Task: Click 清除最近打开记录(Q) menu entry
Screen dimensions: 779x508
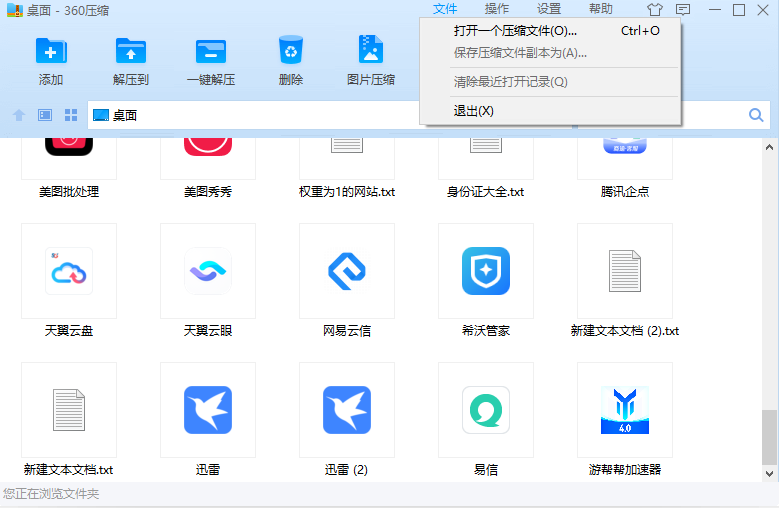Action: point(549,82)
